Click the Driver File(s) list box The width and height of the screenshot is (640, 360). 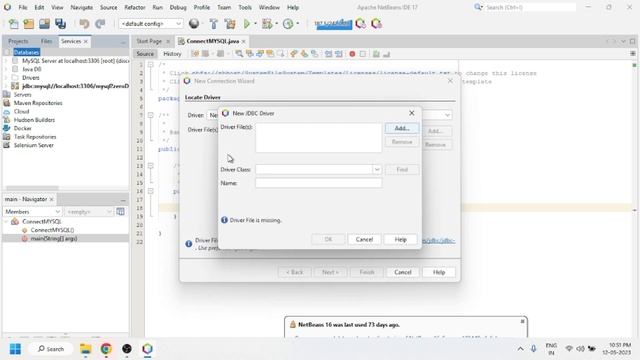click(x=318, y=138)
